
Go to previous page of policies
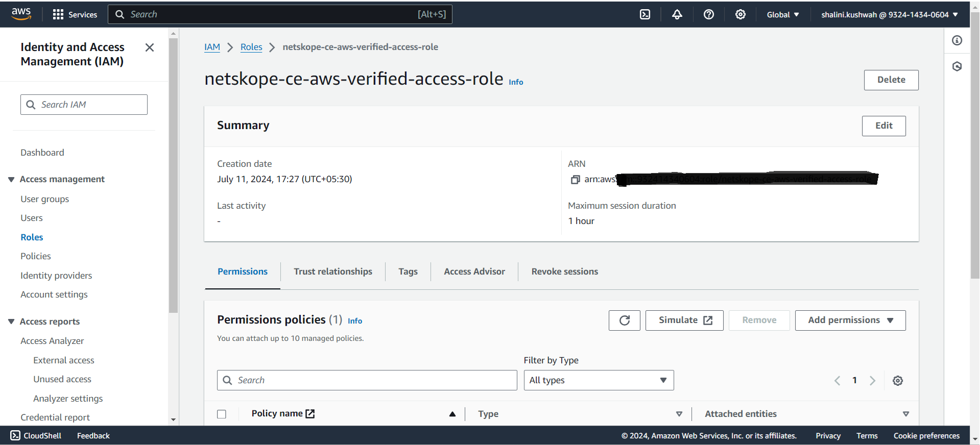pos(837,380)
